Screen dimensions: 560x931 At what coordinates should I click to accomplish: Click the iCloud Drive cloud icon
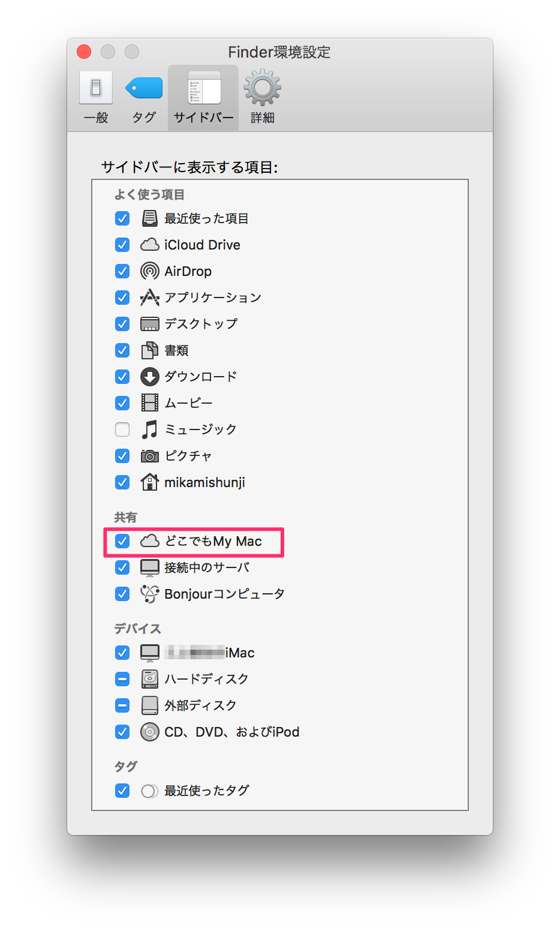(x=149, y=245)
